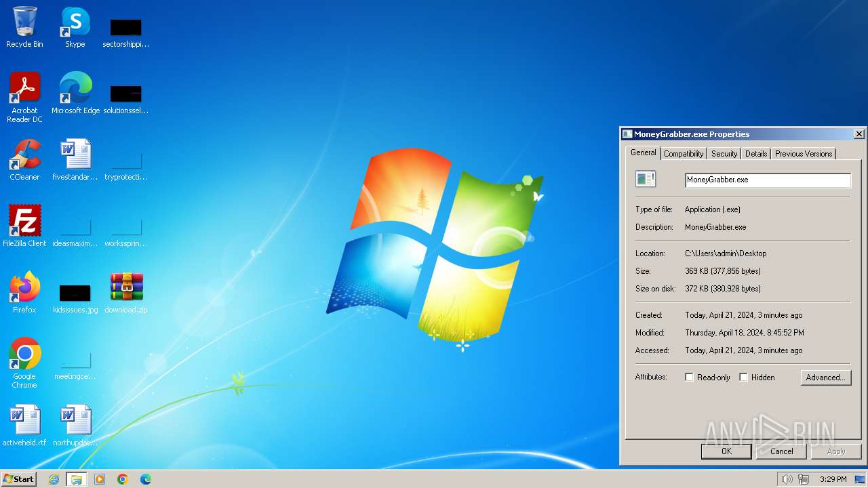The image size is (868, 488).
Task: Select the meetingca... desktop file
Action: pos(75,365)
